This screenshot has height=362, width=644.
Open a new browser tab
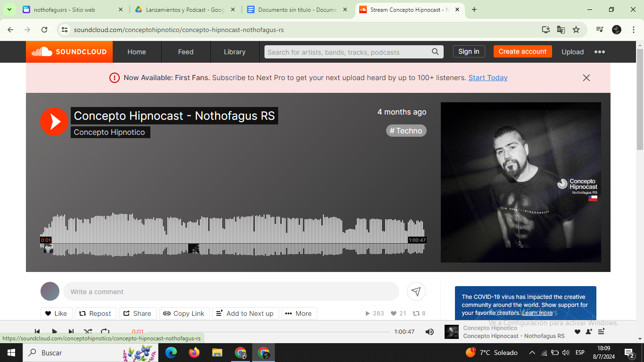click(474, 9)
